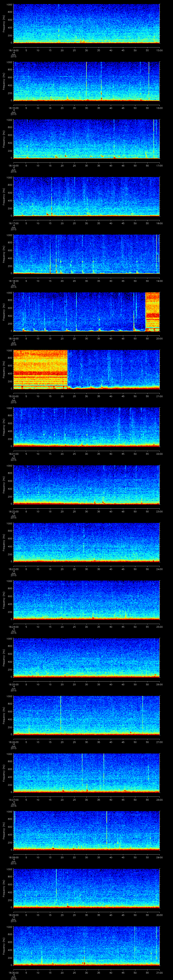The image size is (173, 980).
Task: Click the spectrogram starting at 18:25:00
Action: (x=87, y=657)
